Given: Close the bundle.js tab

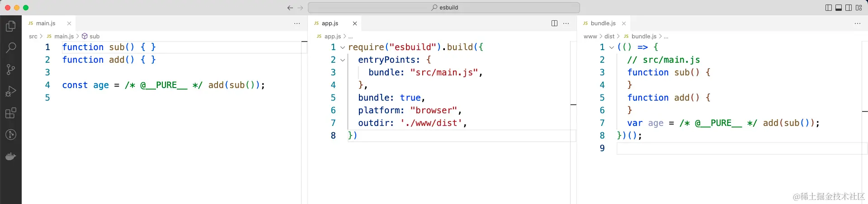Looking at the screenshot, I should (624, 23).
